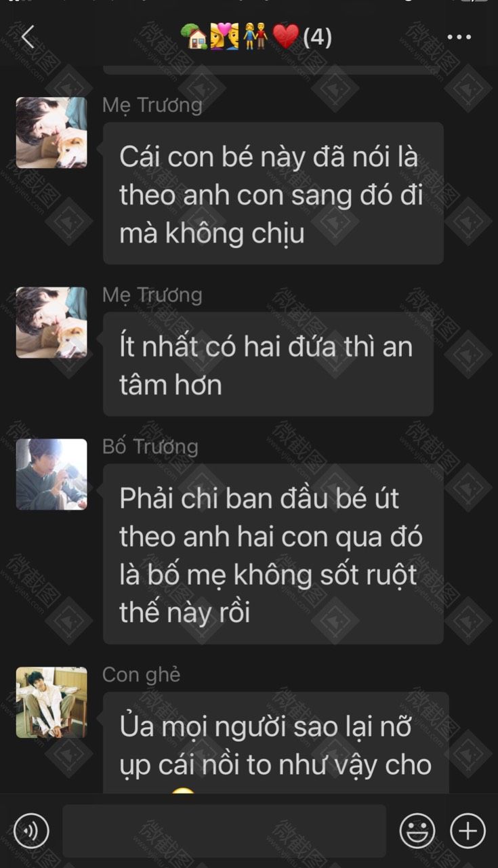Select the message 'Cái con bé này đã nói'
Screen dimensions: 498x868
[273, 194]
